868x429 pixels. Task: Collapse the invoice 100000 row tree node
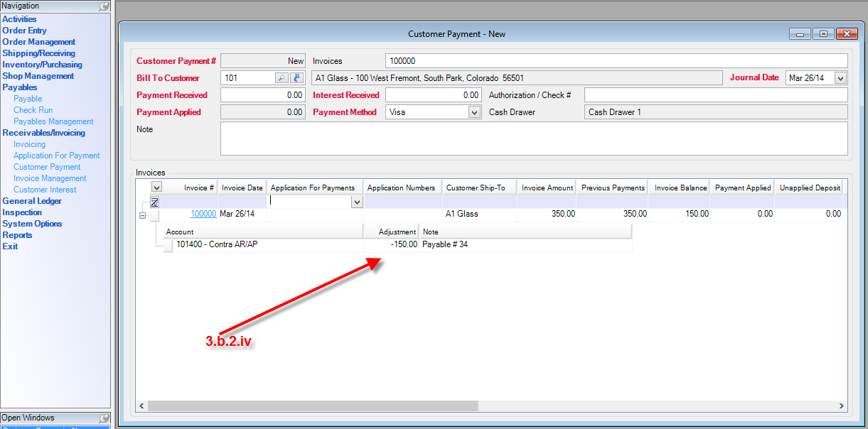click(x=143, y=214)
